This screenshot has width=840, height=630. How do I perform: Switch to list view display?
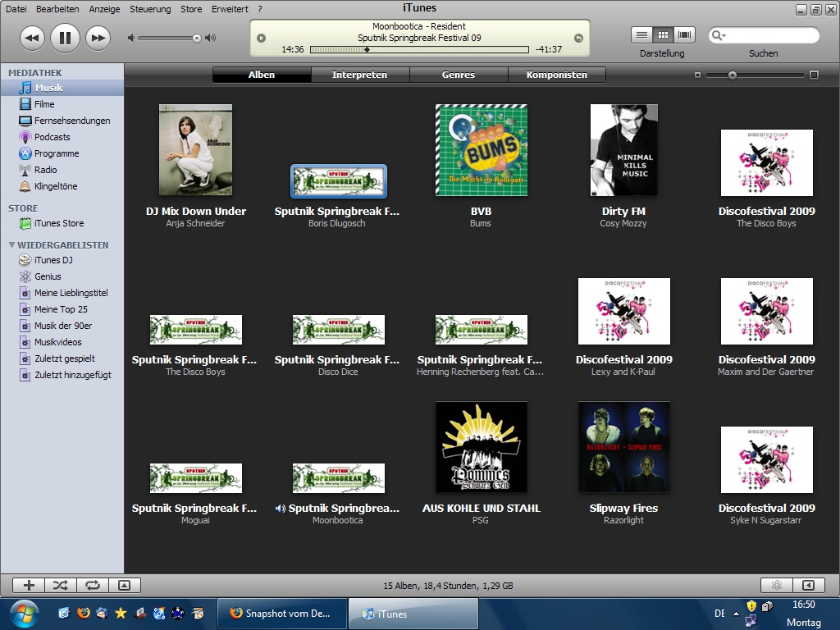point(642,35)
